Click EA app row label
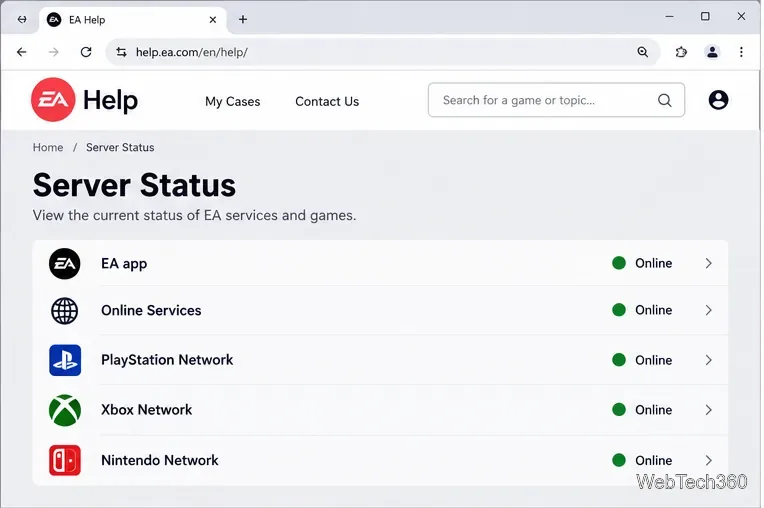Image resolution: width=764 pixels, height=508 pixels. point(124,263)
